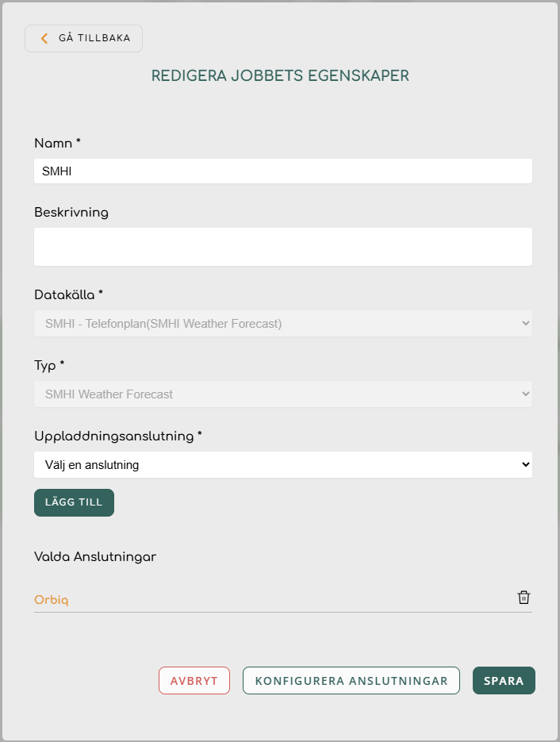Click into the empty Beskrivning text box
560x742 pixels.
point(282,247)
